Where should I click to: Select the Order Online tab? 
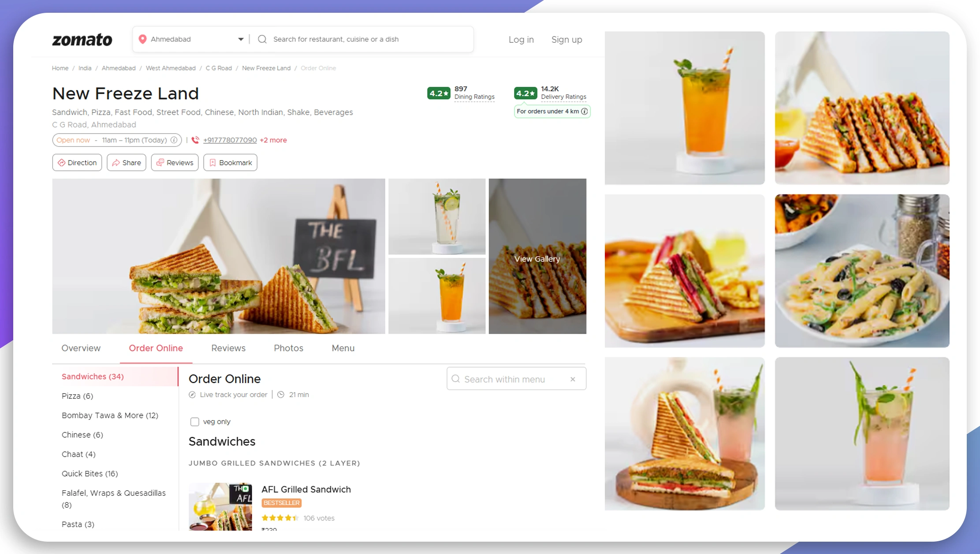coord(156,348)
